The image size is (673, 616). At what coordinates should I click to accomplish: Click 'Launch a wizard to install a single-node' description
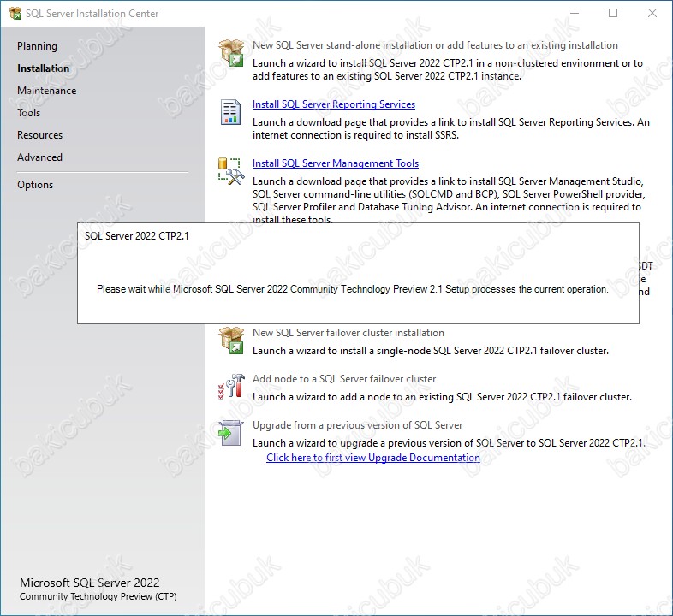(431, 351)
